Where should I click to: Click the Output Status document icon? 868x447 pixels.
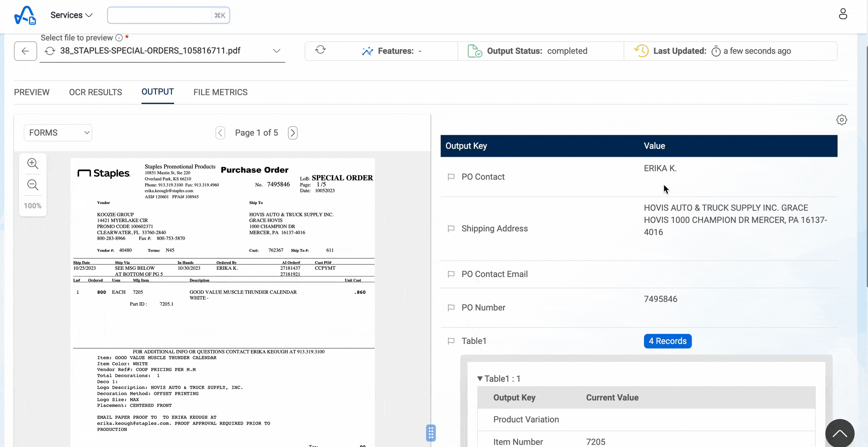[x=474, y=51]
